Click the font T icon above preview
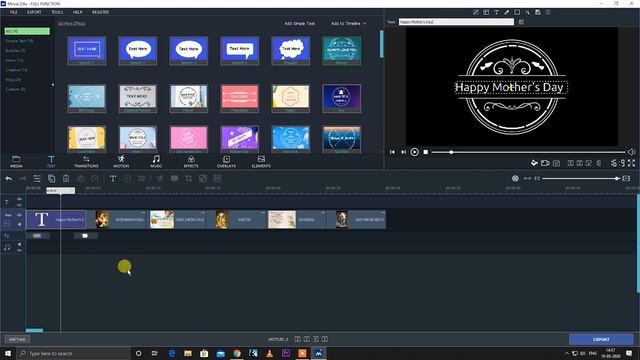The height and width of the screenshot is (360, 640). 496,12
